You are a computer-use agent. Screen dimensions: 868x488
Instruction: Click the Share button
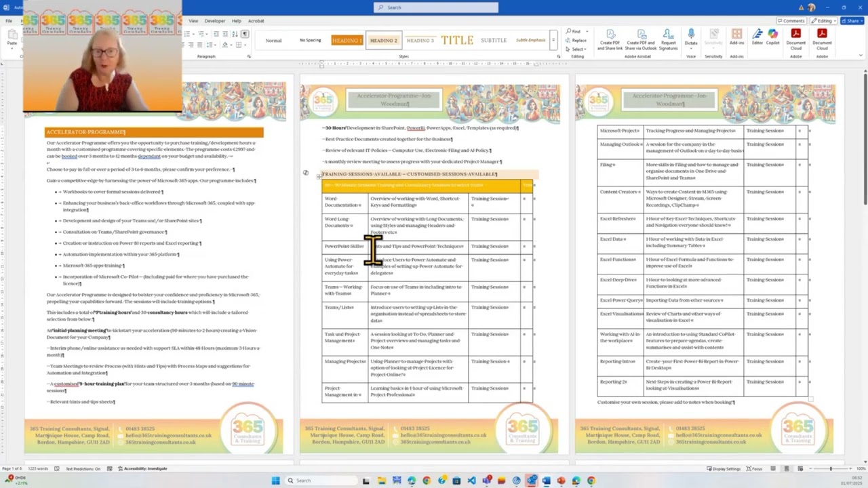pos(851,21)
